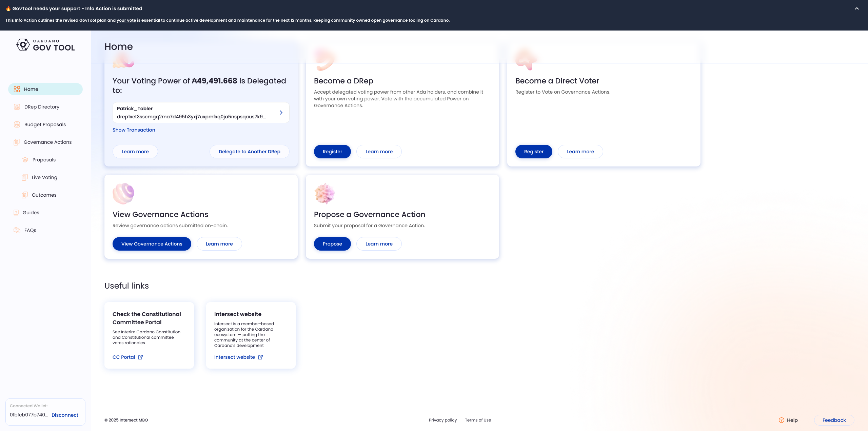
Task: Open Patrick_Tobler DRep details chevron
Action: [x=281, y=113]
